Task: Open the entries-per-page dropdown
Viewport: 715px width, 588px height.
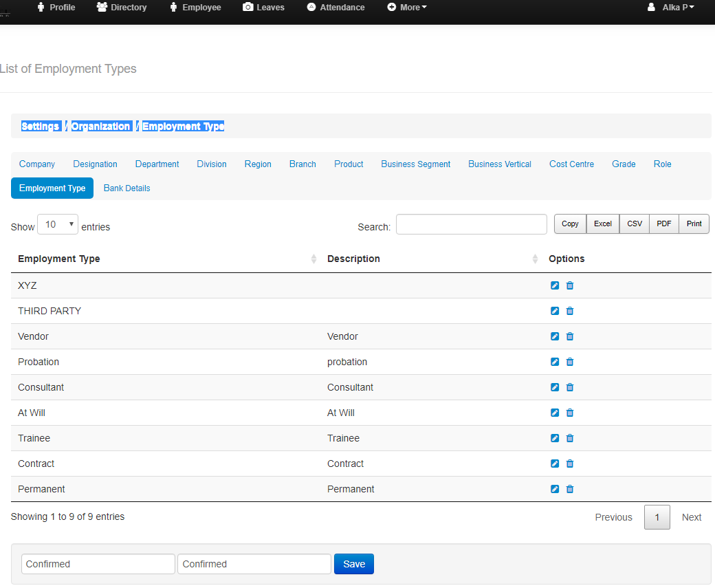Action: point(58,224)
